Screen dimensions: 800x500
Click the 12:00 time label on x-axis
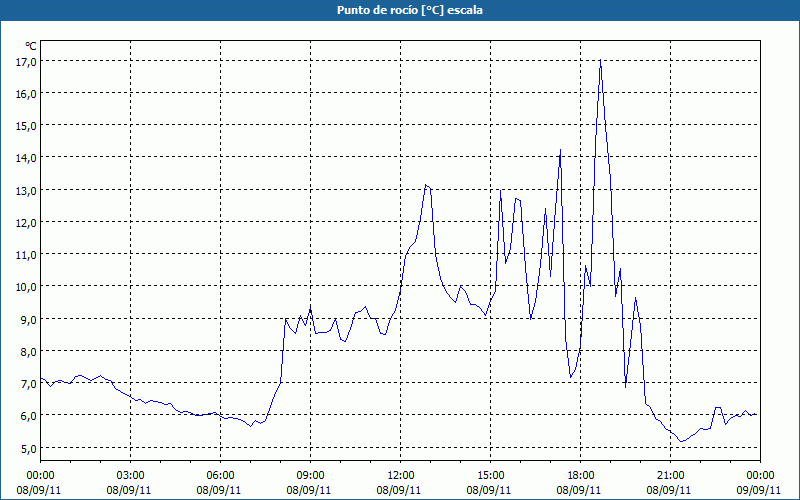pyautogui.click(x=401, y=476)
